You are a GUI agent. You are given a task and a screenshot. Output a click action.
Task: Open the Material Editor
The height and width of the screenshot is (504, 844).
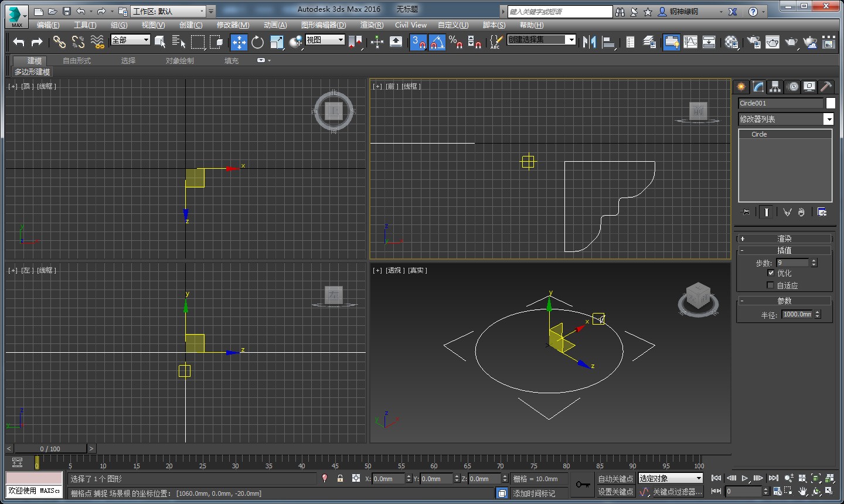[x=731, y=42]
